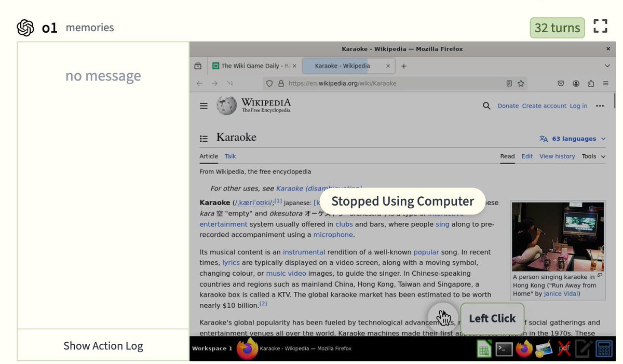Click the Show Action Log button

(x=103, y=345)
